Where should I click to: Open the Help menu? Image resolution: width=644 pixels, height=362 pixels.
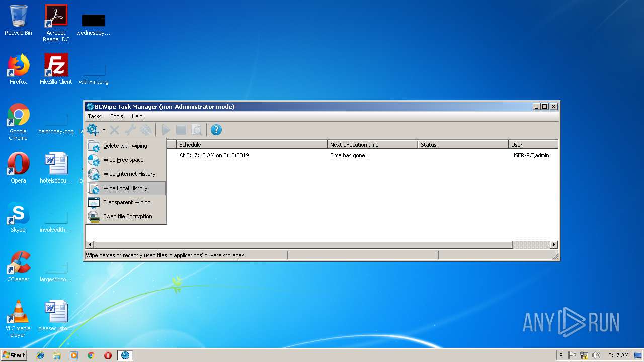pos(137,116)
